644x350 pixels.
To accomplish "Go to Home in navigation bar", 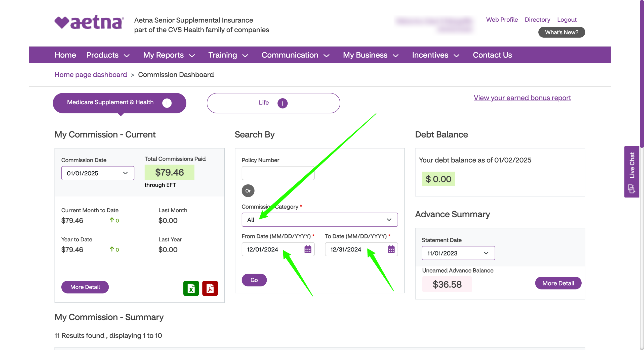I will [x=65, y=55].
